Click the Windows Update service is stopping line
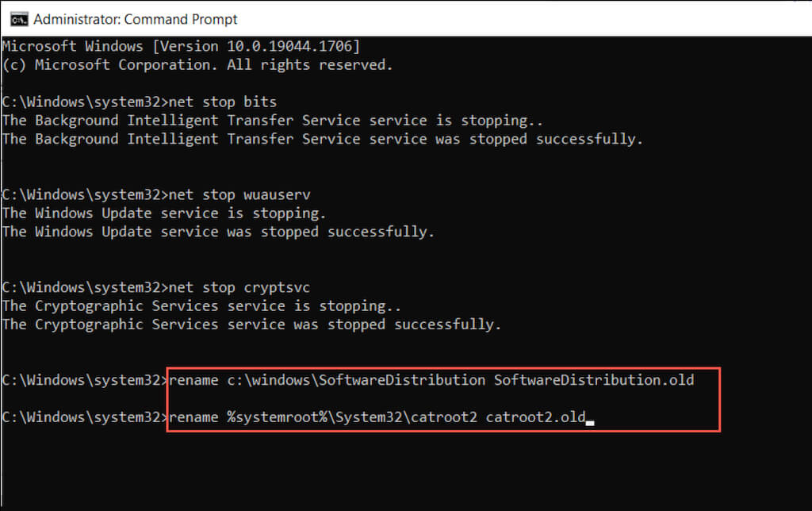Screen dimensions: 812x511 click(164, 213)
